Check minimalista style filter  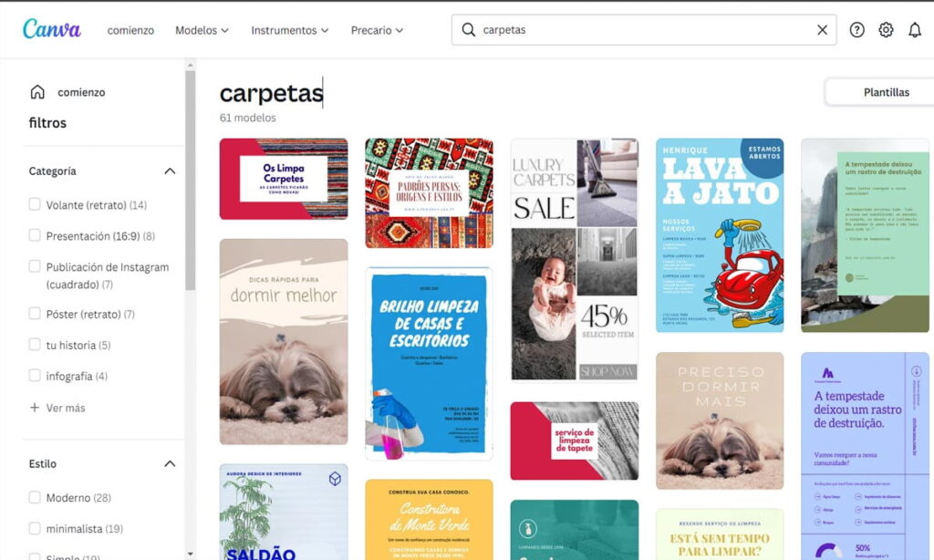coord(35,528)
